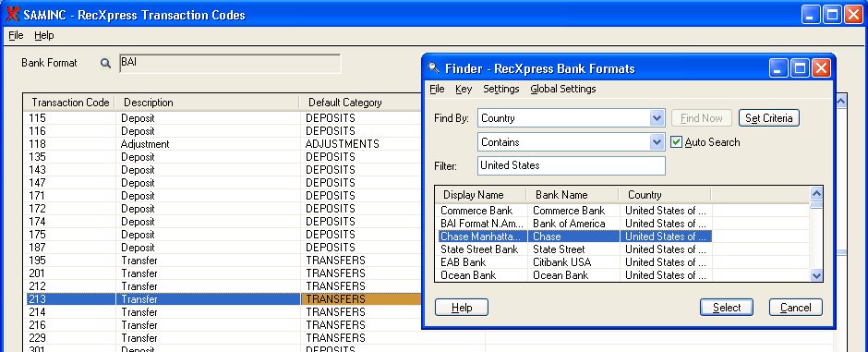Screen dimensions: 868x352
Task: Open File menu in Transaction Codes window
Action: point(16,35)
